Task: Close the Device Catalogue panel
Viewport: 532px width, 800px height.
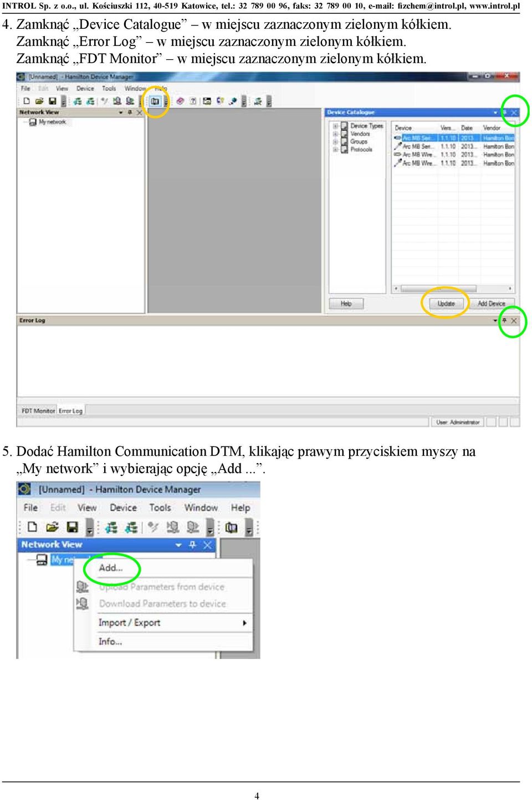Action: (514, 112)
